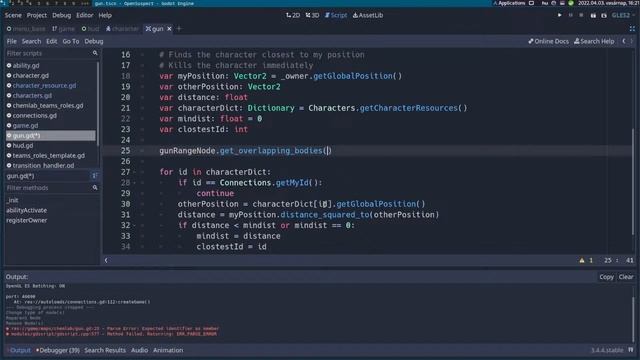The height and width of the screenshot is (360, 640).
Task: Open chemlab_teams_roles.gd script
Action: (48, 105)
